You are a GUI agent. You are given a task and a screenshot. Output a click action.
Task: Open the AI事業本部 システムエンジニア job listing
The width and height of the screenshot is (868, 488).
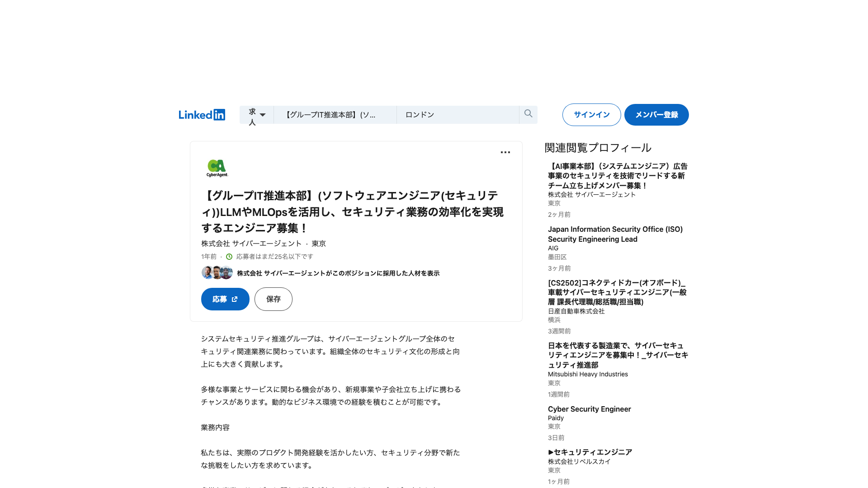618,176
